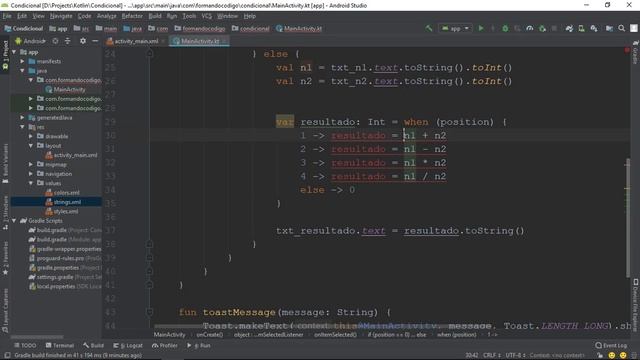This screenshot has height=360, width=640.
Task: Select gradle.properties in Gradle Scripts
Action: click(58, 268)
